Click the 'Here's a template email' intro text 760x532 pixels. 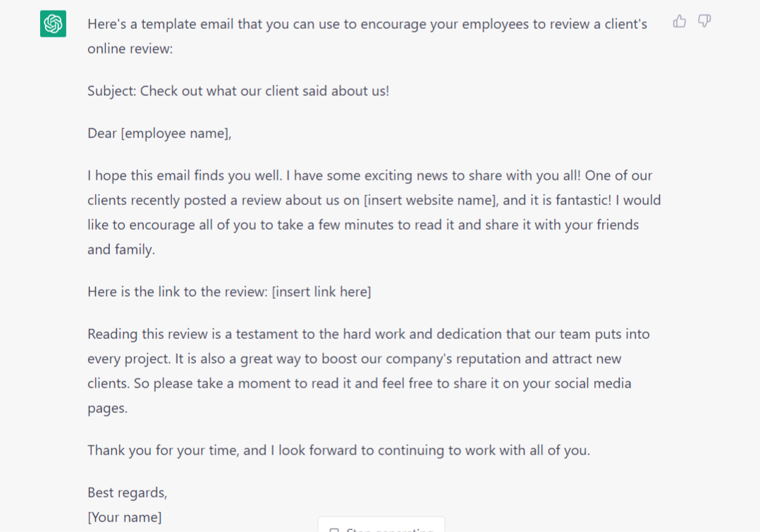367,37
